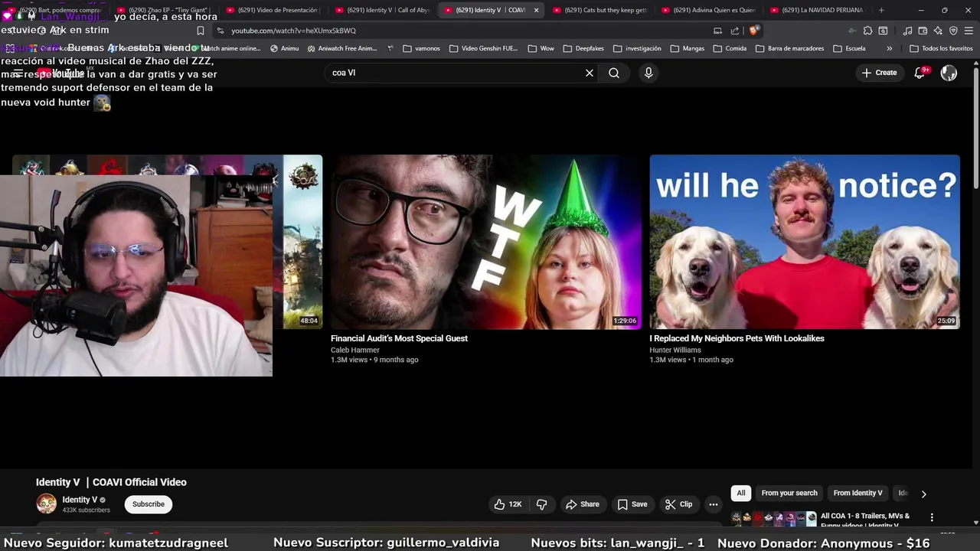Switch to La NAVIDAD PERUANA tab
Viewport: 980px width, 551px height.
(x=816, y=10)
